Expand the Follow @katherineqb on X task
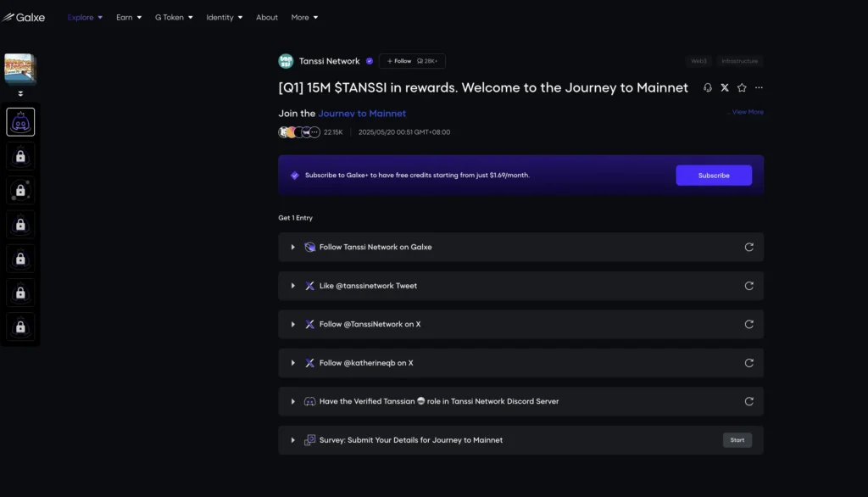868x497 pixels. tap(292, 363)
